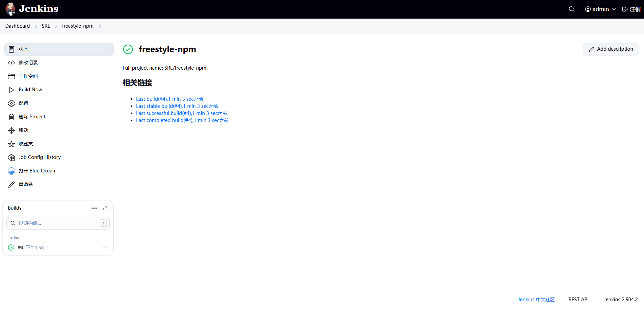Image resolution: width=644 pixels, height=309 pixels.
Task: Open the Builds three-dot options menu
Action: click(x=94, y=208)
